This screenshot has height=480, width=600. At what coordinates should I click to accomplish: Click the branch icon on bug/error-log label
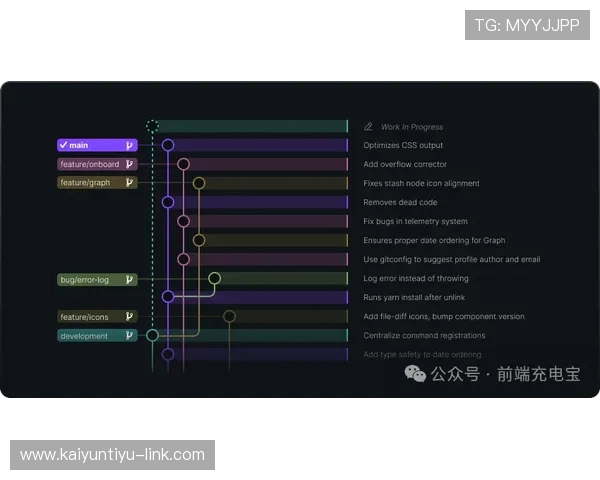[129, 279]
